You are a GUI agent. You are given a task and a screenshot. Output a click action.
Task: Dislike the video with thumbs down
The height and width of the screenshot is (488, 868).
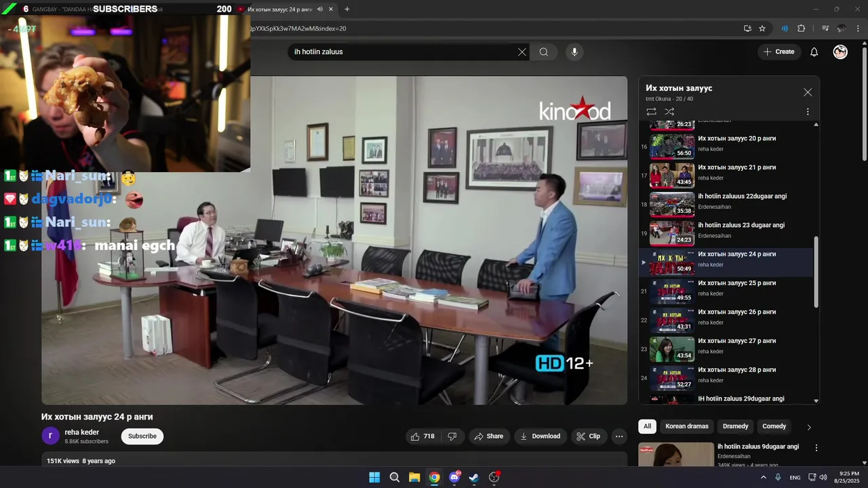pyautogui.click(x=452, y=436)
